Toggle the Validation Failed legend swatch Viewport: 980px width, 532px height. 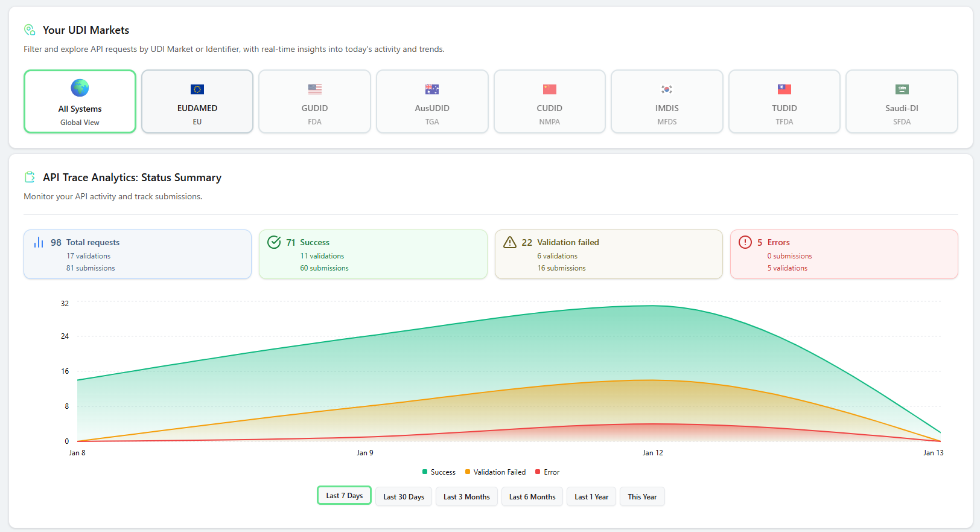(x=468, y=472)
